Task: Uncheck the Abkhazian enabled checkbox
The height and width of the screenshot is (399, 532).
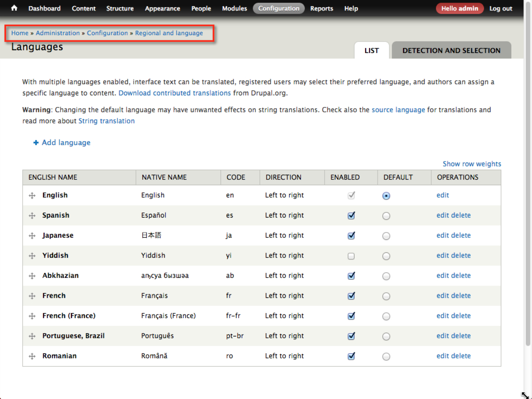Action: pyautogui.click(x=351, y=276)
